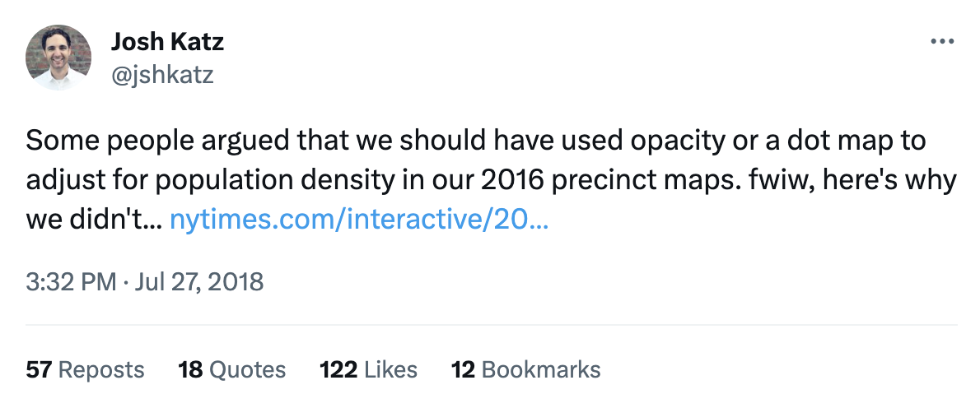Click the tweet text about opacity
The height and width of the screenshot is (408, 980).
[x=491, y=179]
